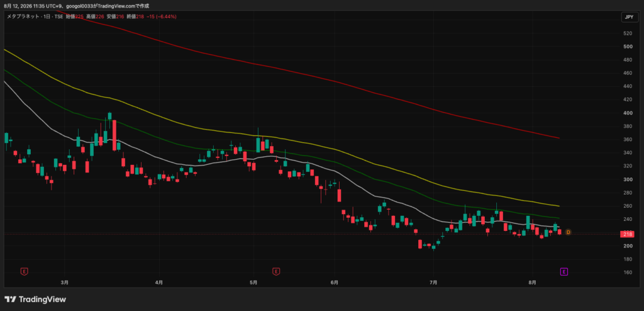
Task: Click the 520 price axis label
Action: (x=628, y=33)
